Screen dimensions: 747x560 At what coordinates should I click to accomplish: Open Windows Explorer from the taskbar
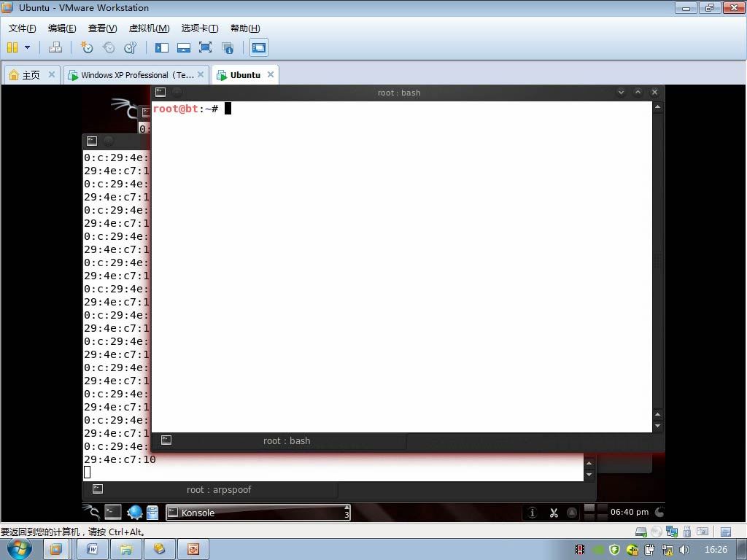pos(126,549)
